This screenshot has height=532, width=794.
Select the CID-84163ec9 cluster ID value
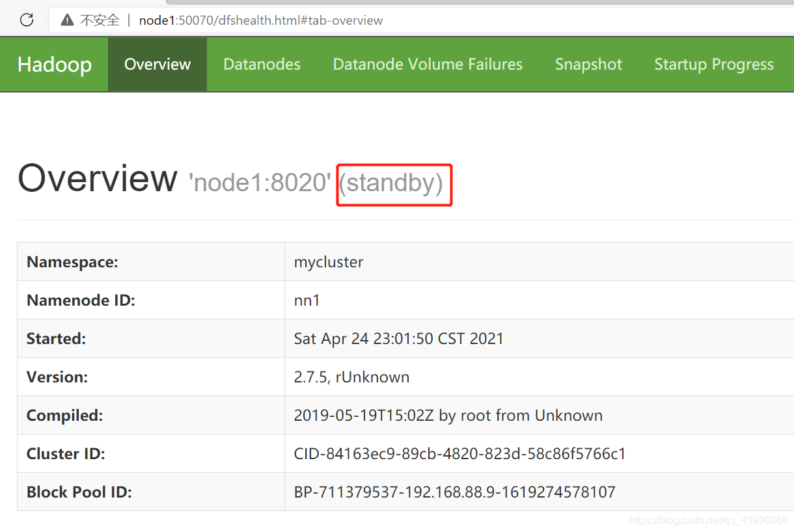tap(460, 454)
